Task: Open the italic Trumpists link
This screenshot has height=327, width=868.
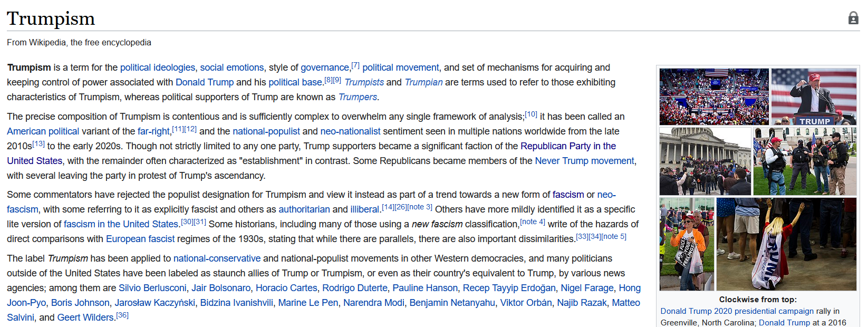Action: click(364, 82)
